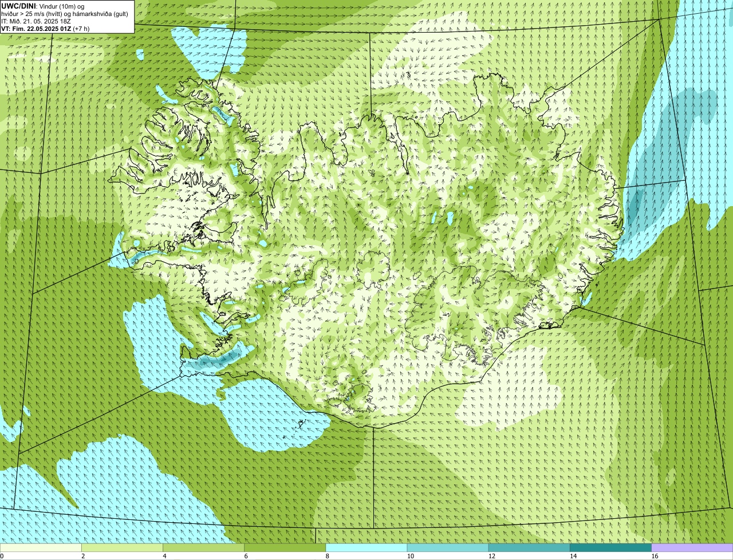Click the medium green 4–6 m/s legend swatch
Viewport: 733px width, 560px height.
tap(203, 547)
